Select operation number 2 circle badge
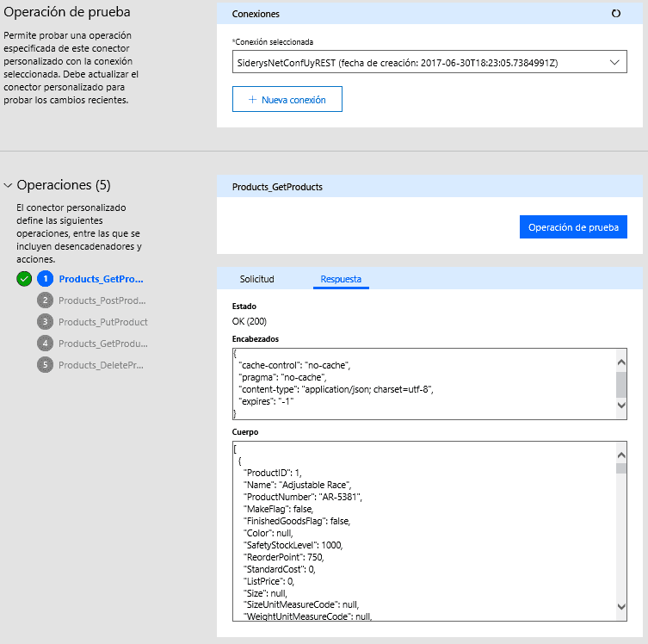Image resolution: width=648 pixels, height=644 pixels. [46, 300]
